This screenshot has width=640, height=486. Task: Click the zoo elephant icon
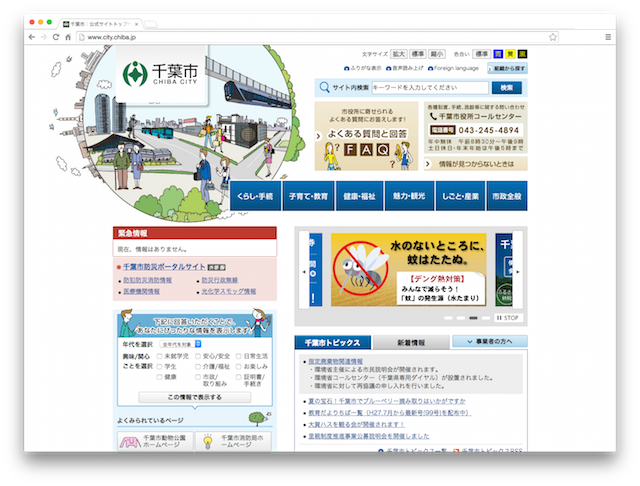pos(130,442)
